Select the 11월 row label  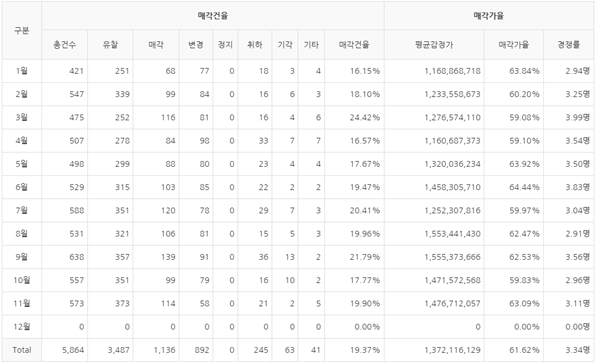pyautogui.click(x=22, y=303)
